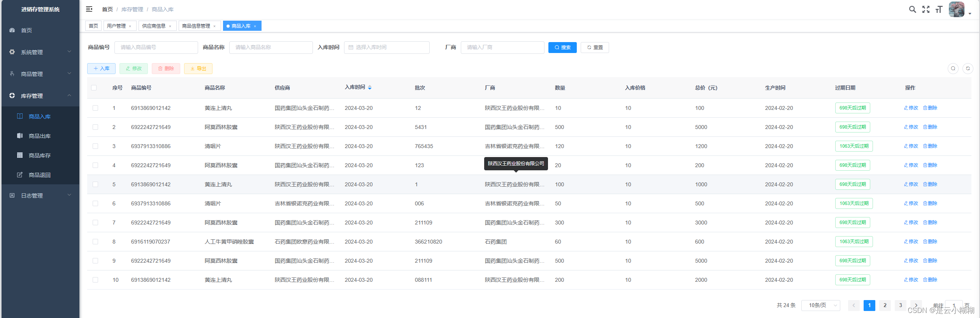This screenshot has width=980, height=318.
Task: Focus the 厂商 input field
Action: [x=502, y=48]
